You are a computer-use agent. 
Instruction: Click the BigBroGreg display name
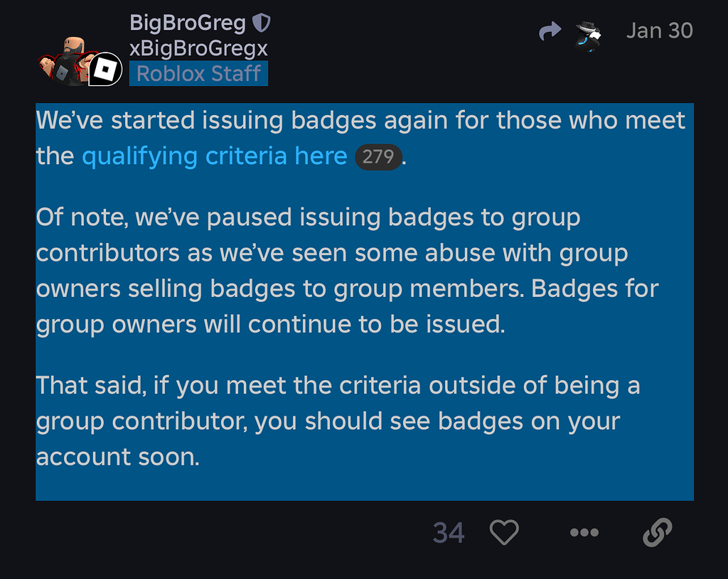click(189, 22)
